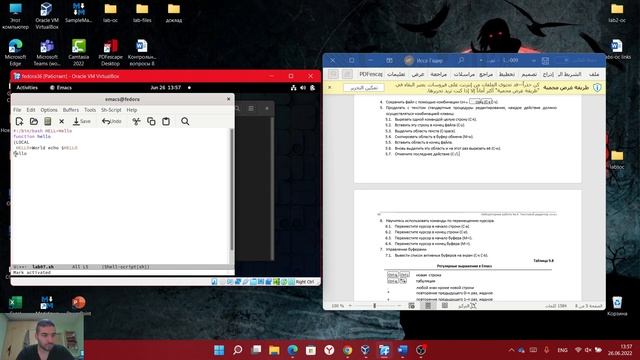Click Emacs toolbar Cut scissors icon

136,121
